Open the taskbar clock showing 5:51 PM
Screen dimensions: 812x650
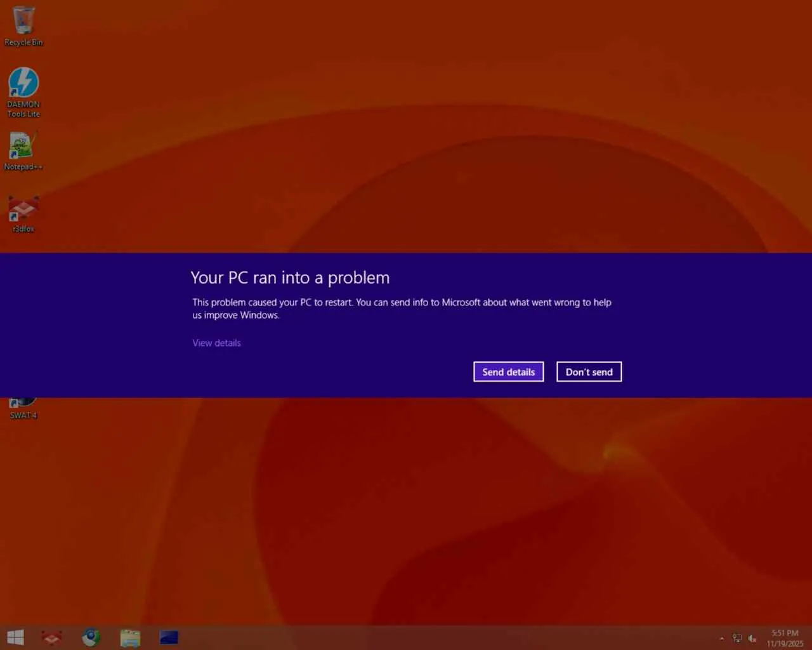point(785,638)
